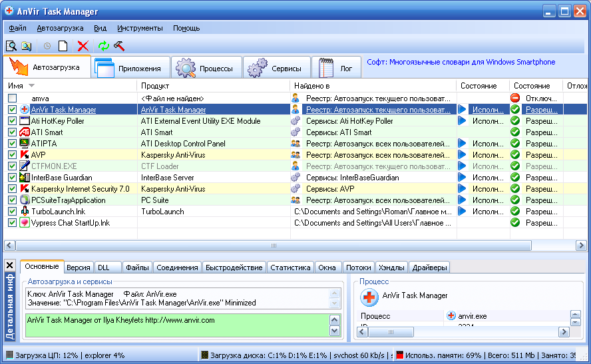The height and width of the screenshot is (364, 591).
Task: Click the clock delay toolbar icon
Action: click(x=47, y=46)
